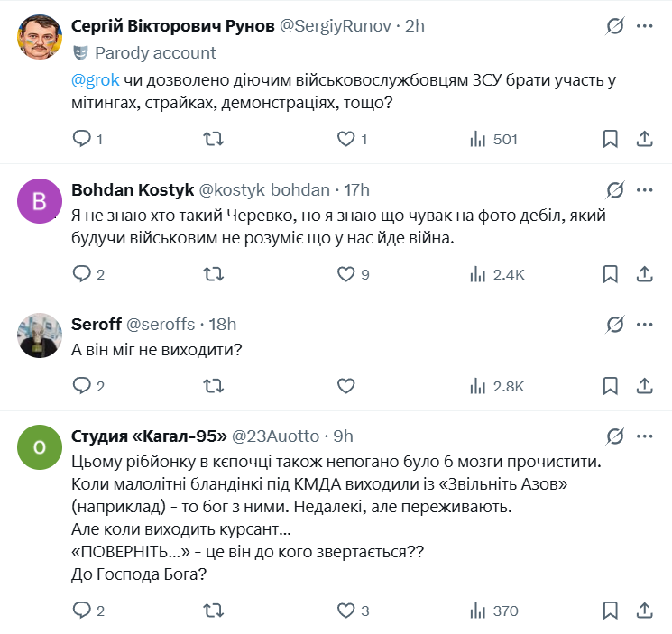Like Bohdan Kostyk's tweet with 9 likes
Image resolution: width=672 pixels, height=634 pixels.
coord(345,274)
